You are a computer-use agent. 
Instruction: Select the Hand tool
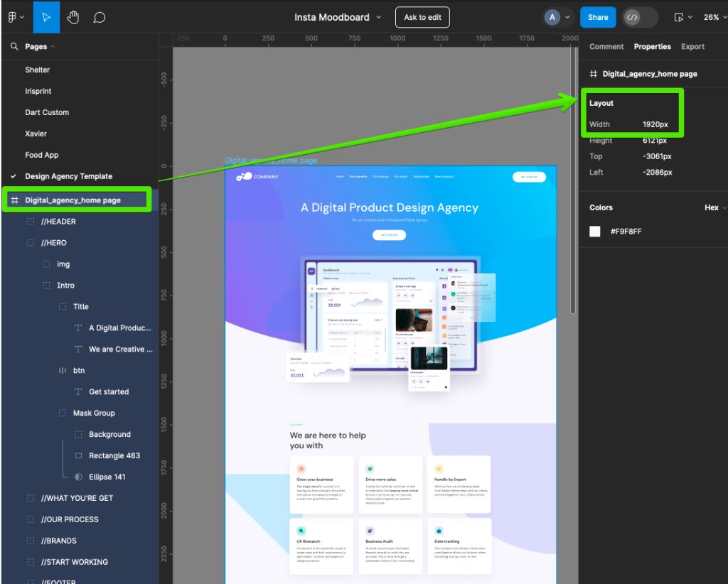coord(73,17)
